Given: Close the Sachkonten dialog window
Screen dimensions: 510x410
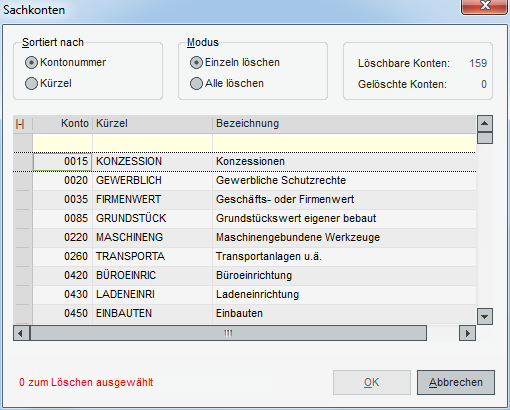Looking at the screenshot, I should click(x=484, y=6).
